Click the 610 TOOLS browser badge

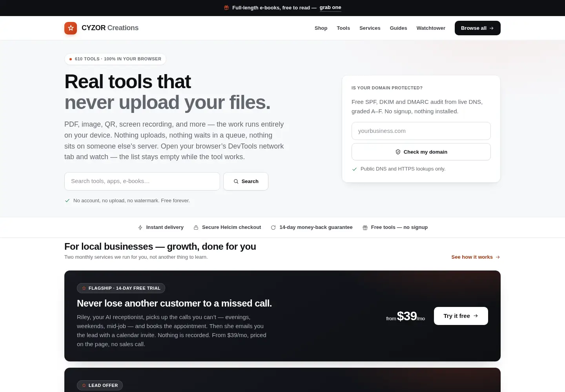[x=115, y=59]
